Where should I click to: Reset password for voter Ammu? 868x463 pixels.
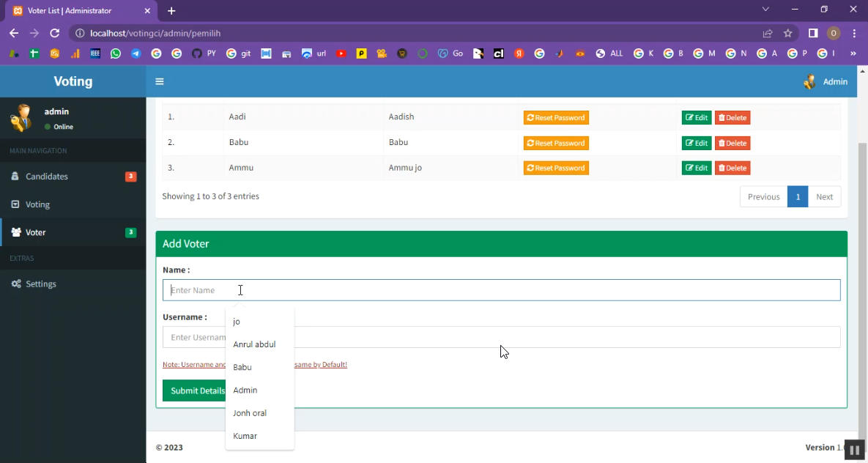click(x=556, y=168)
